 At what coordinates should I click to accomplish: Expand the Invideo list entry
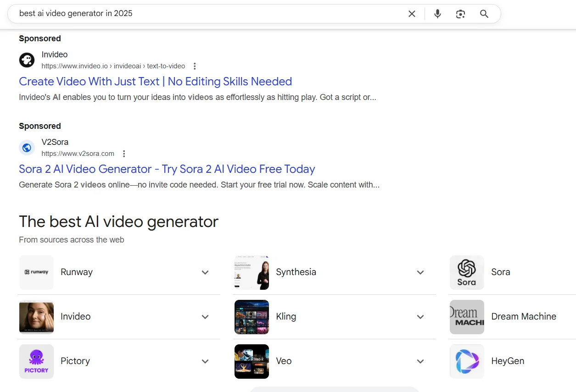tap(205, 317)
